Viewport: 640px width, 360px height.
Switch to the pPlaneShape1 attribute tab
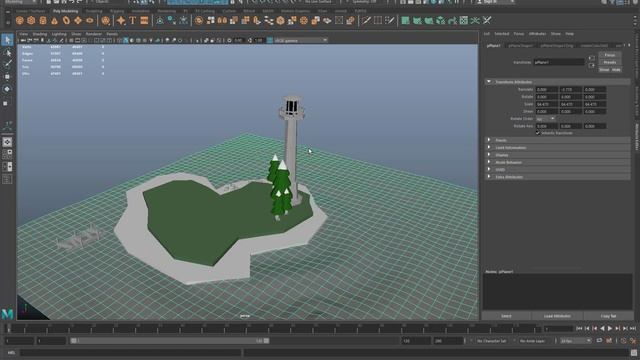[520, 46]
